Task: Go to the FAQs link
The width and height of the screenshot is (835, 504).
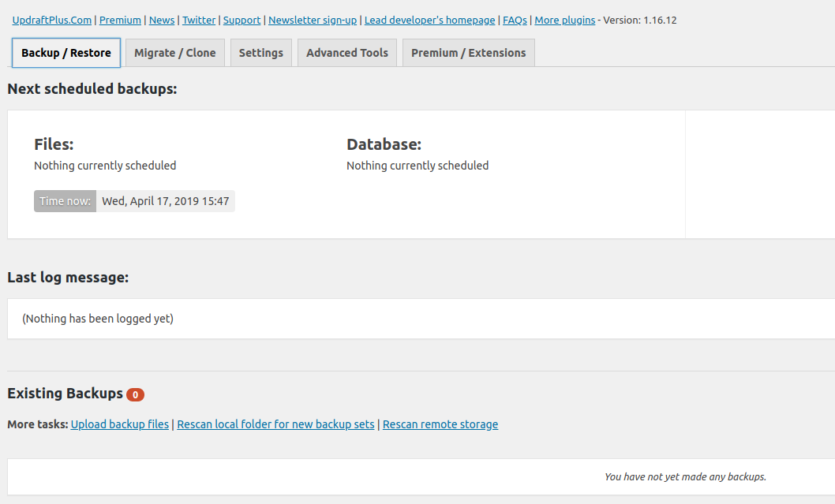Action: point(515,20)
